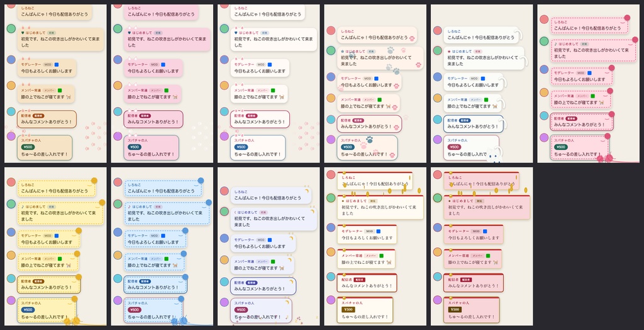The image size is (644, 330).
Task: Click ¥500 badge in lavender moon theme
Action: [x=241, y=310]
